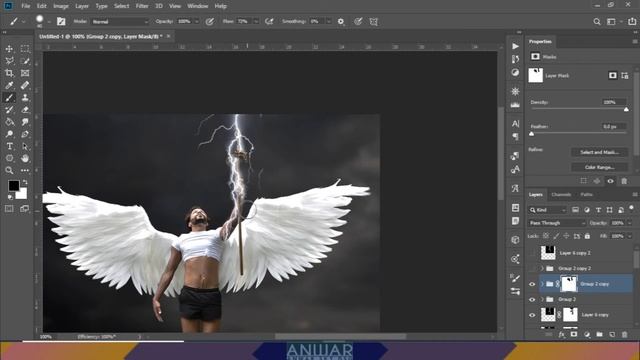Select the Brush tool in toolbar

tap(9, 98)
